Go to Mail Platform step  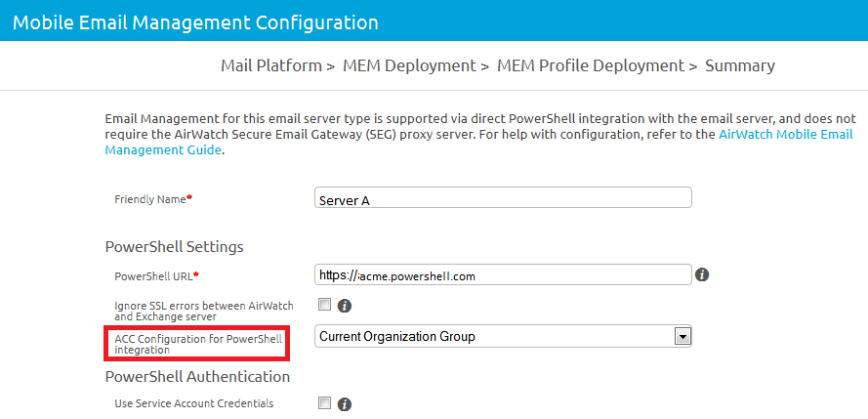click(x=271, y=65)
